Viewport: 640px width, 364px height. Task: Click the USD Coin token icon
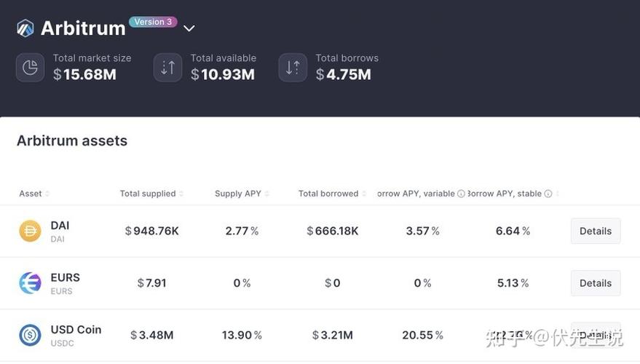30,335
